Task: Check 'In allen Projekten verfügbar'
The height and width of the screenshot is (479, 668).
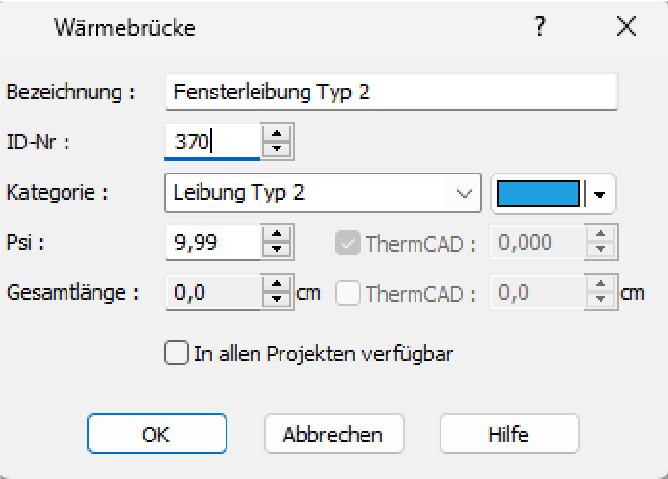Action: 176,352
